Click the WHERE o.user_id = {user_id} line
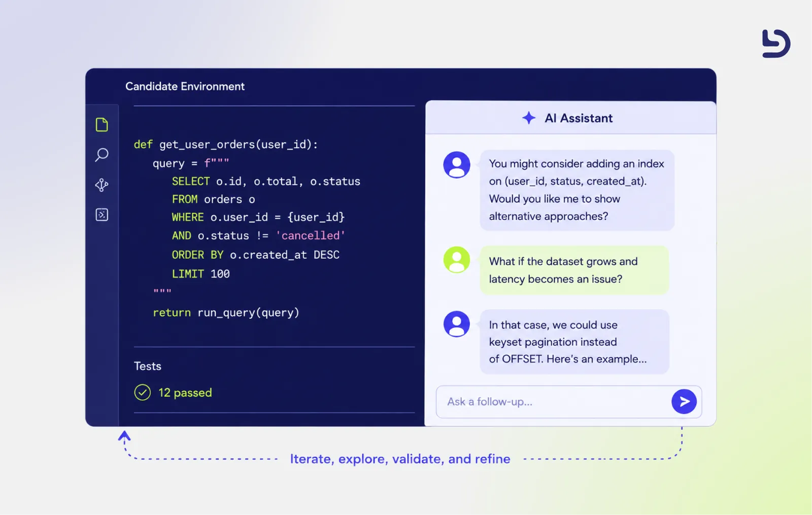Image resolution: width=812 pixels, height=515 pixels. [258, 217]
